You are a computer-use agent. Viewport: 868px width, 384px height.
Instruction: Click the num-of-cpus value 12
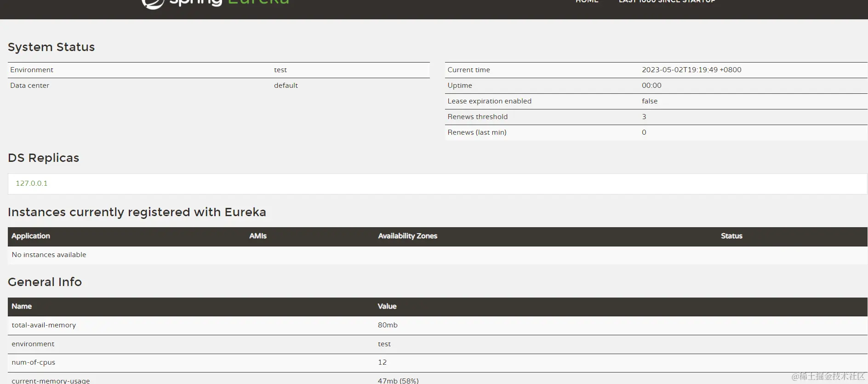pos(382,362)
